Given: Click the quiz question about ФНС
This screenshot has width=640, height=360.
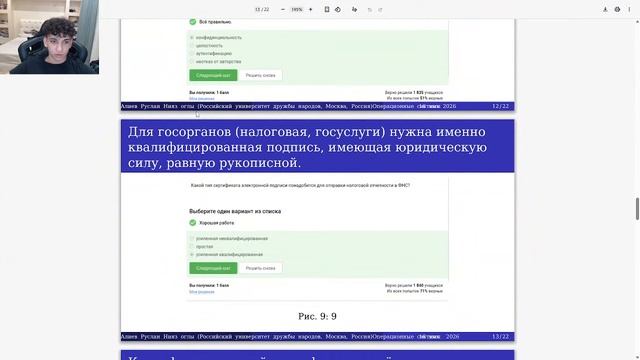Looking at the screenshot, I should tap(300, 185).
